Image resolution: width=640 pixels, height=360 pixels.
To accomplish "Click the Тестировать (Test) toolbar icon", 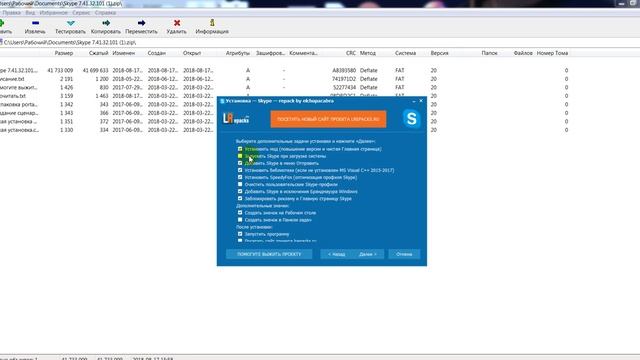I will [70, 23].
